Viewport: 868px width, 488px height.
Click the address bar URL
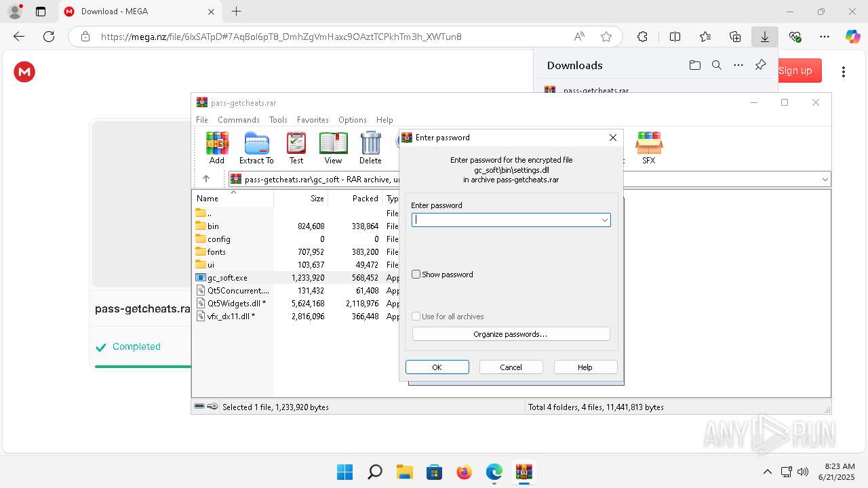(281, 37)
